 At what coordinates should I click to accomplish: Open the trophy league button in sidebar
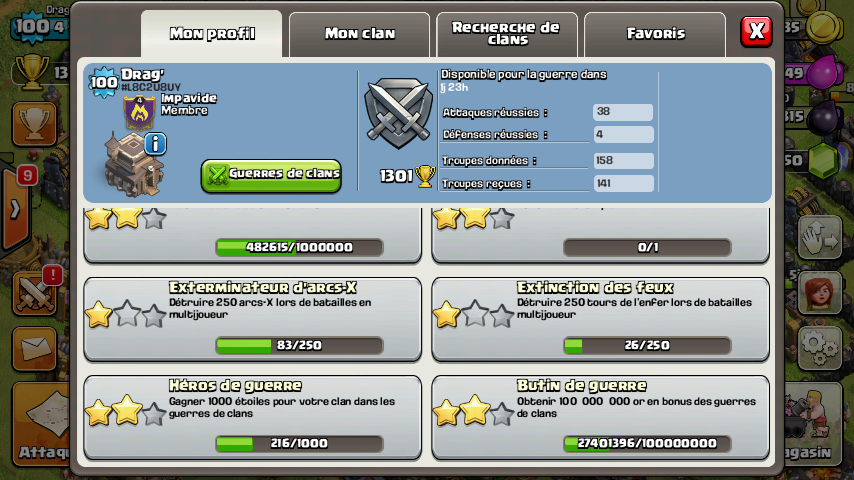pos(34,124)
